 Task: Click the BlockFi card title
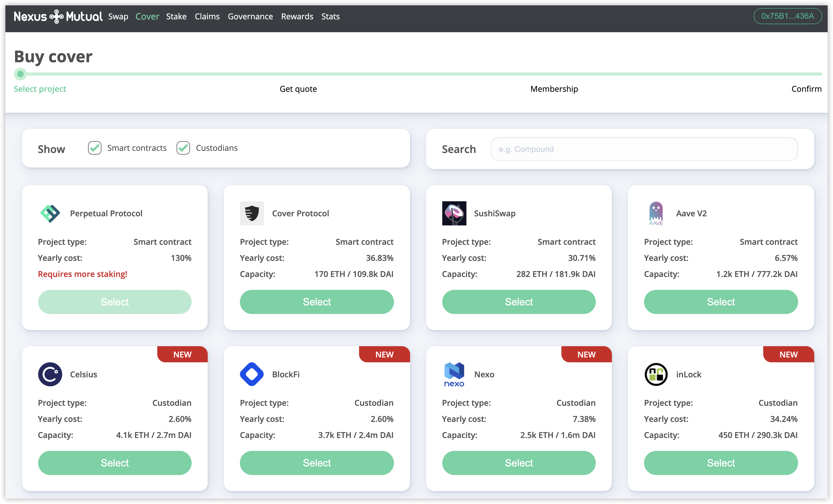(x=286, y=374)
